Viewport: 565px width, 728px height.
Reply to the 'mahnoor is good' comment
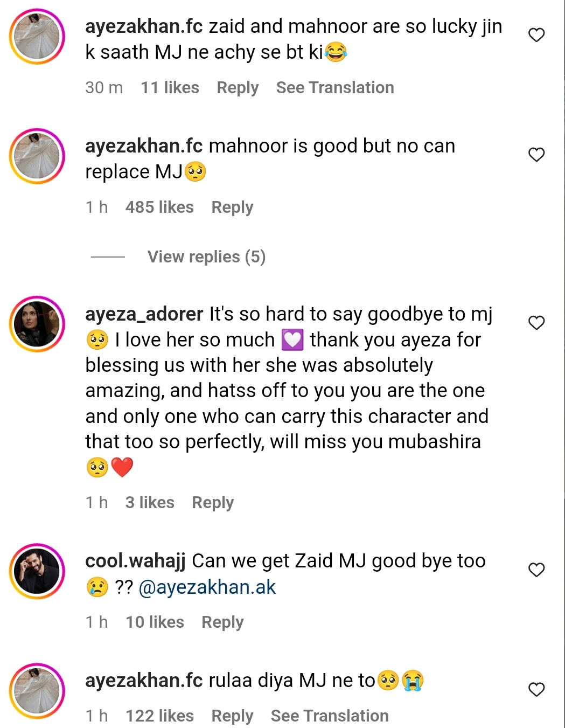(x=232, y=207)
